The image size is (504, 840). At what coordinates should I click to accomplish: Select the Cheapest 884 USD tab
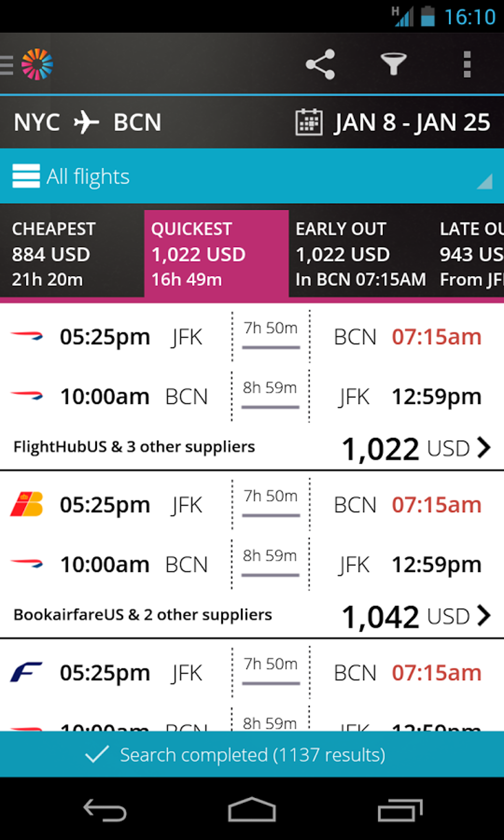[72, 254]
